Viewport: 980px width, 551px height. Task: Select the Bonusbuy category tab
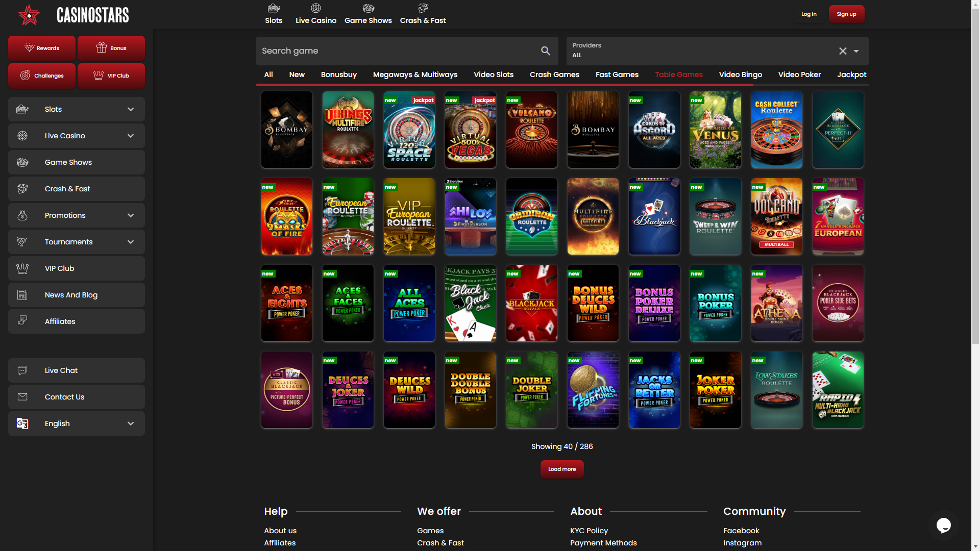pyautogui.click(x=338, y=74)
